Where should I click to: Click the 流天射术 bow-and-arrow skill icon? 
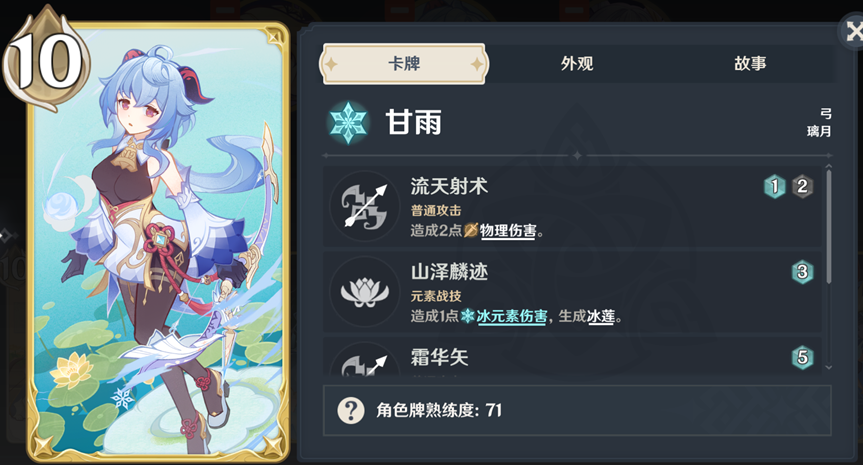(365, 206)
